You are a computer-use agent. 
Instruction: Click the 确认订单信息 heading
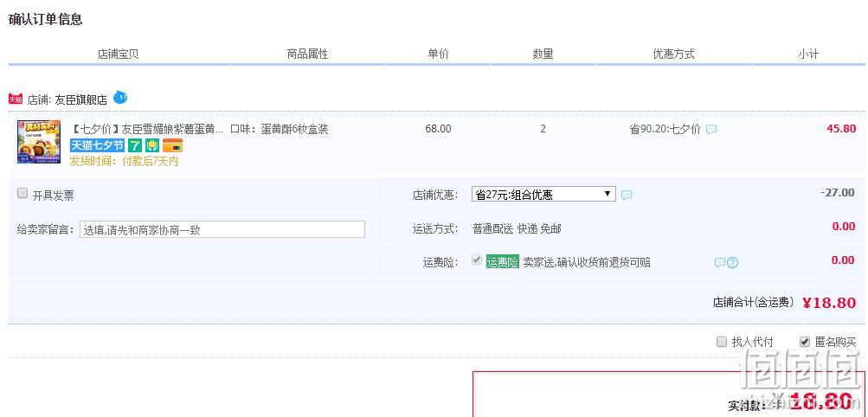pos(45,19)
